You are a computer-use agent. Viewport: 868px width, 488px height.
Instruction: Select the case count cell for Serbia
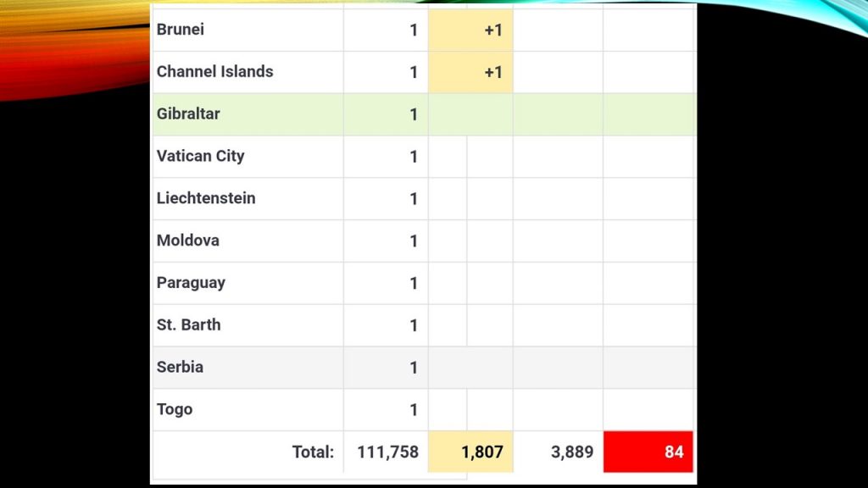point(413,368)
